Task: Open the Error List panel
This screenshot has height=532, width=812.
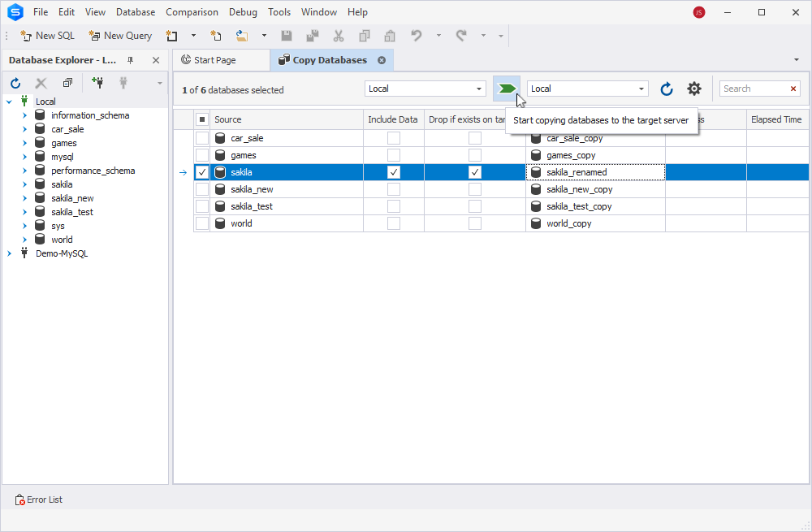Action: [39, 500]
